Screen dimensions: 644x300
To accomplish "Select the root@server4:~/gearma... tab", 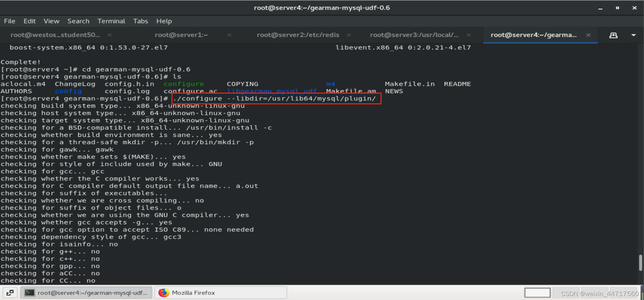I will (534, 35).
